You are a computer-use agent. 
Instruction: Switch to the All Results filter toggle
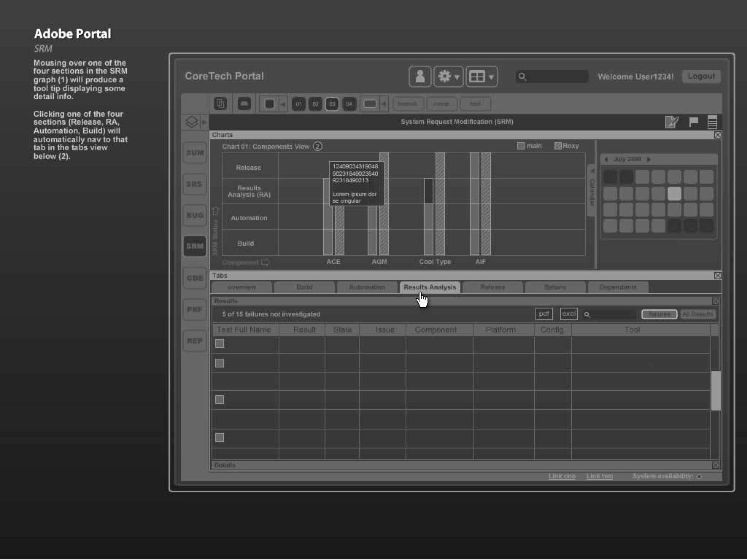[x=697, y=314]
